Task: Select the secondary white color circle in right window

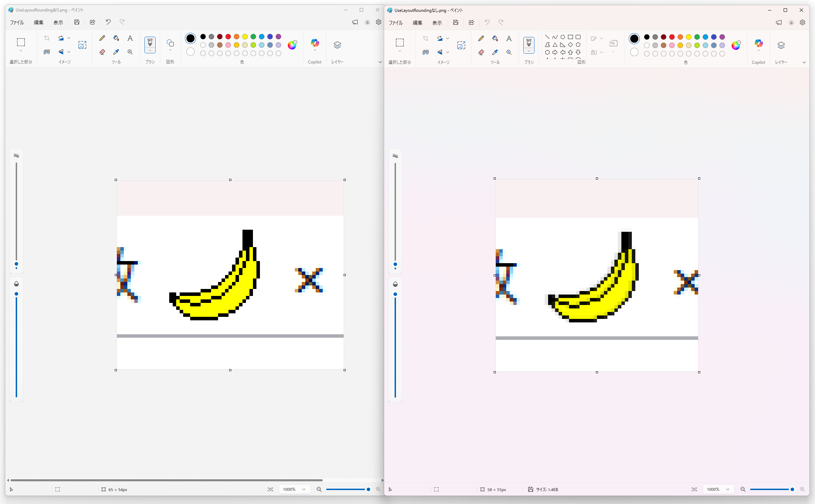Action: coord(634,52)
